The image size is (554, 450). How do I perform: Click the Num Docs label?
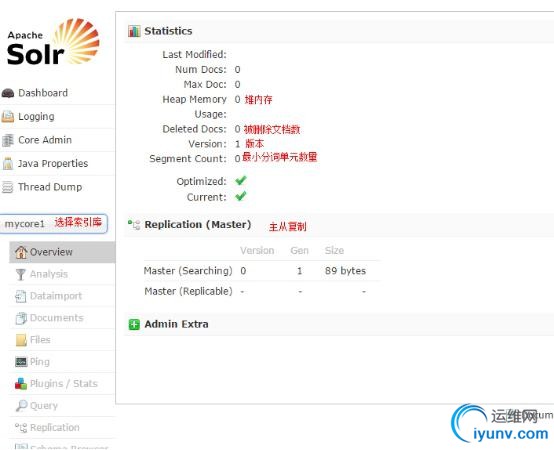(201, 70)
